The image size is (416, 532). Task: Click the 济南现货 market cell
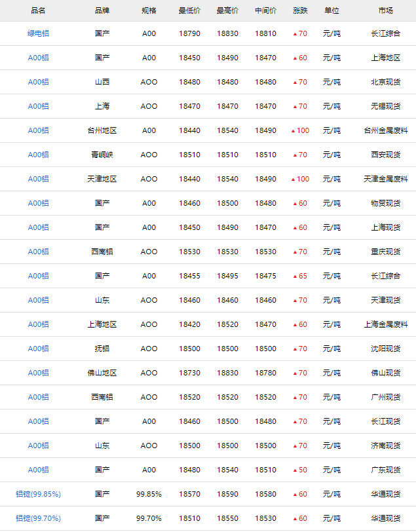385,446
